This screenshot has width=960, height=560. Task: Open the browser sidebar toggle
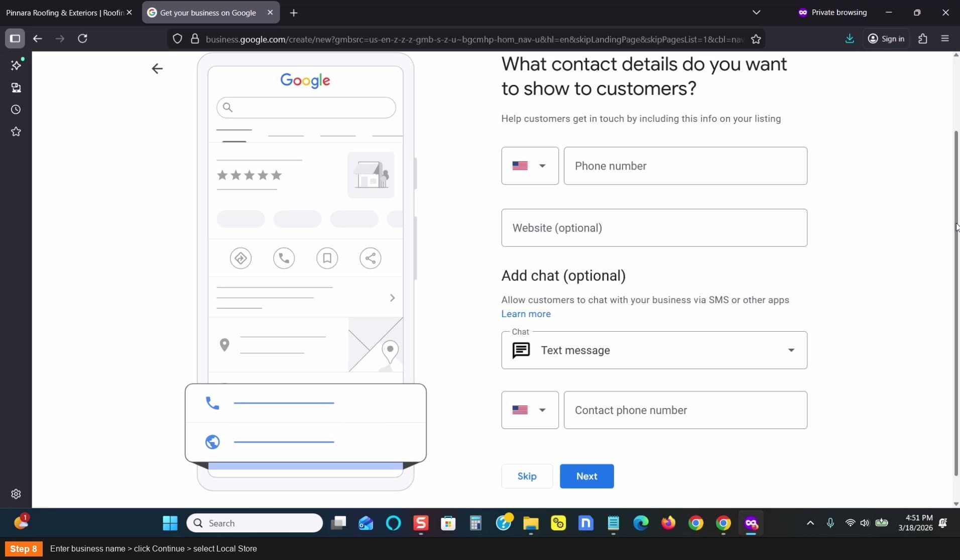[x=15, y=39]
